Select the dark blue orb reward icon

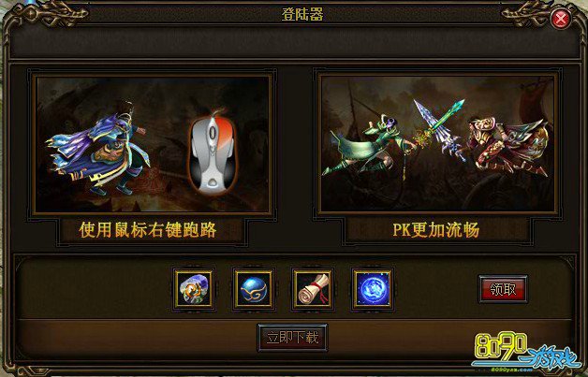[254, 289]
